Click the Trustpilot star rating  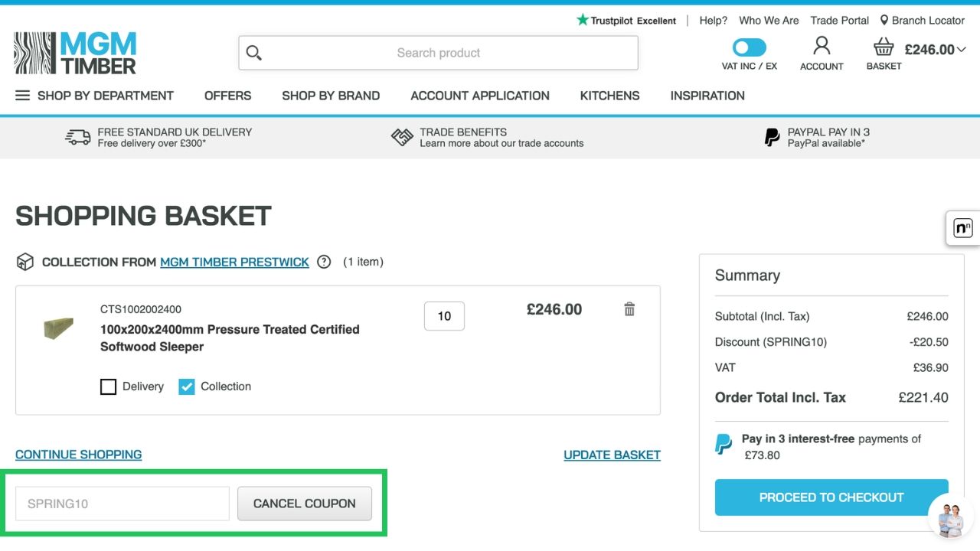point(626,20)
